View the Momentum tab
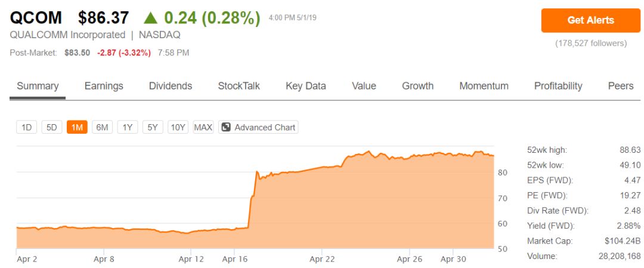Screen dimensions: 644x268 (x=484, y=86)
